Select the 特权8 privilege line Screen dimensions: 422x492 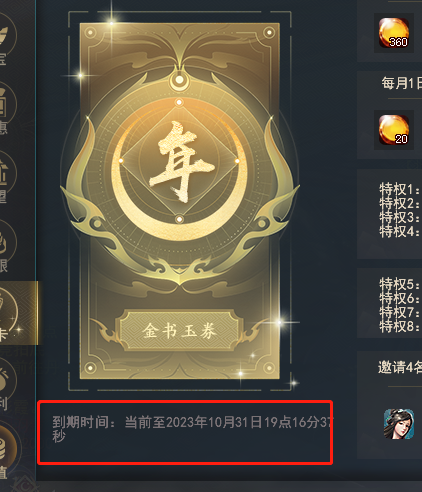coord(400,326)
